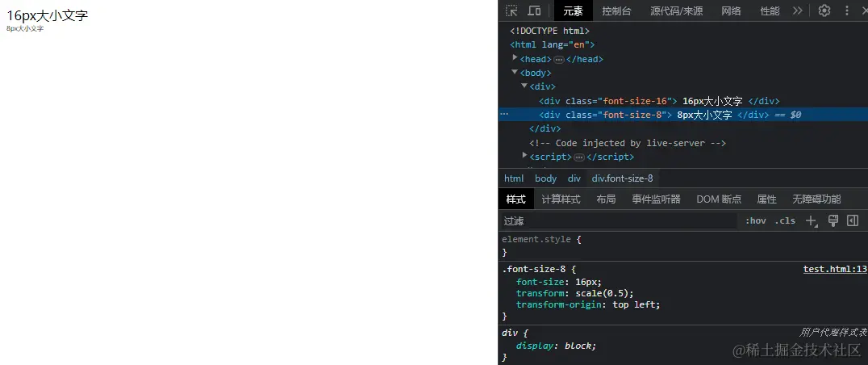Edit the transform value scale(0.5)
The width and height of the screenshot is (868, 365).
[x=602, y=293]
